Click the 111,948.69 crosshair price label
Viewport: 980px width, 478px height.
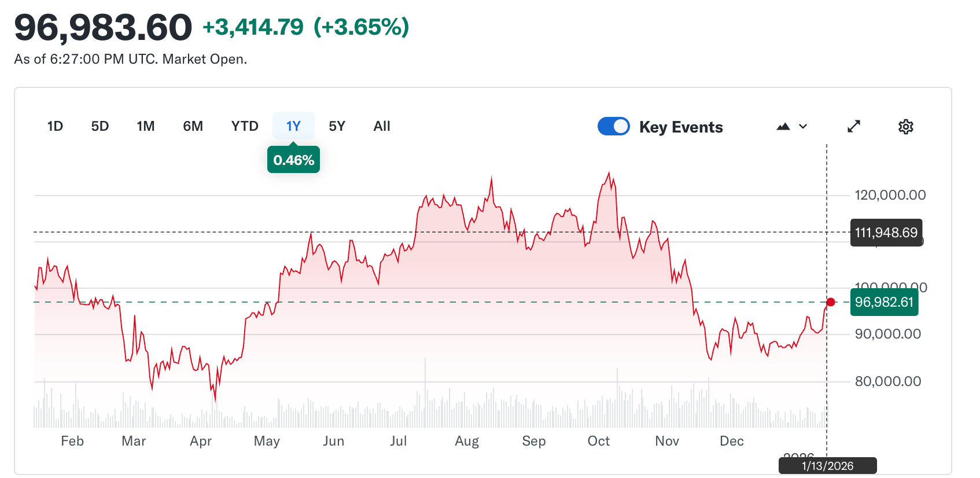pos(886,233)
